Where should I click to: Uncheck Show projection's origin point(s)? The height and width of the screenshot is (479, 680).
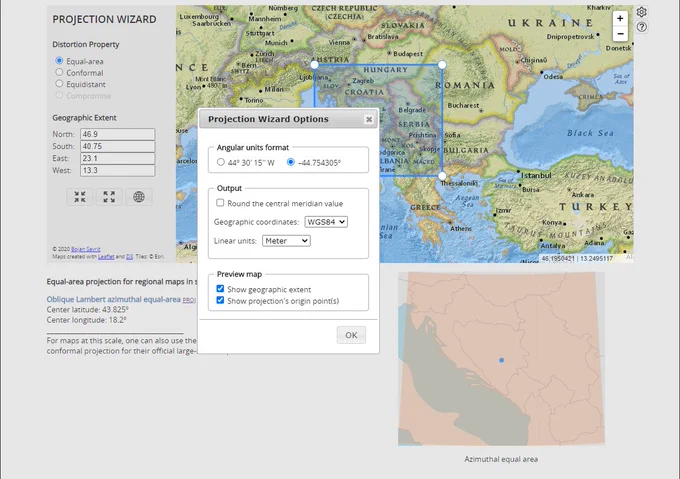point(220,300)
